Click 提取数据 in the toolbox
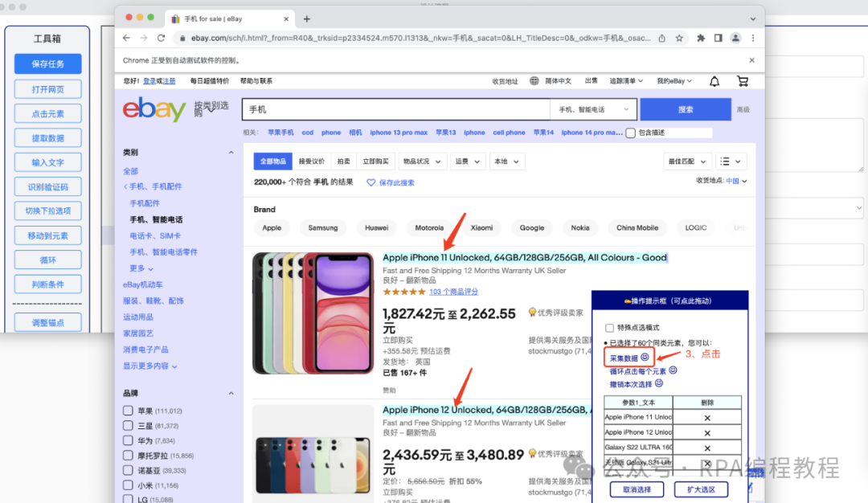The image size is (868, 503). point(48,138)
